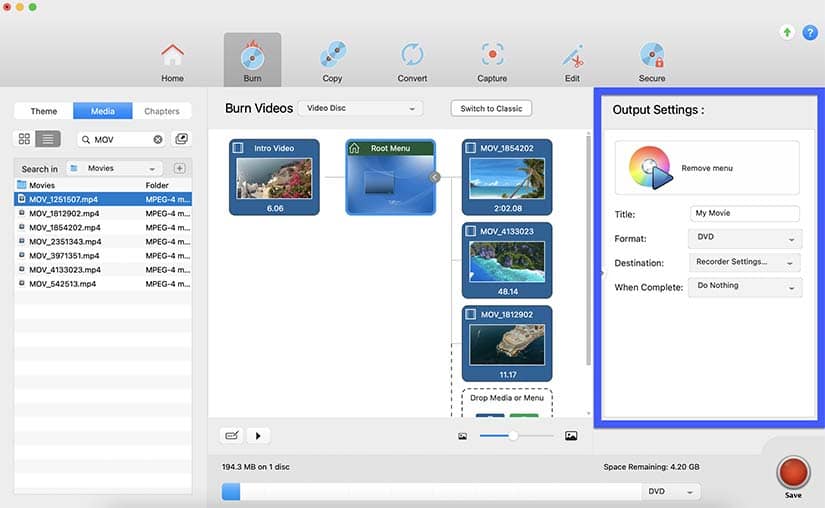Image resolution: width=825 pixels, height=508 pixels.
Task: Switch to the Theme tab
Action: point(44,111)
